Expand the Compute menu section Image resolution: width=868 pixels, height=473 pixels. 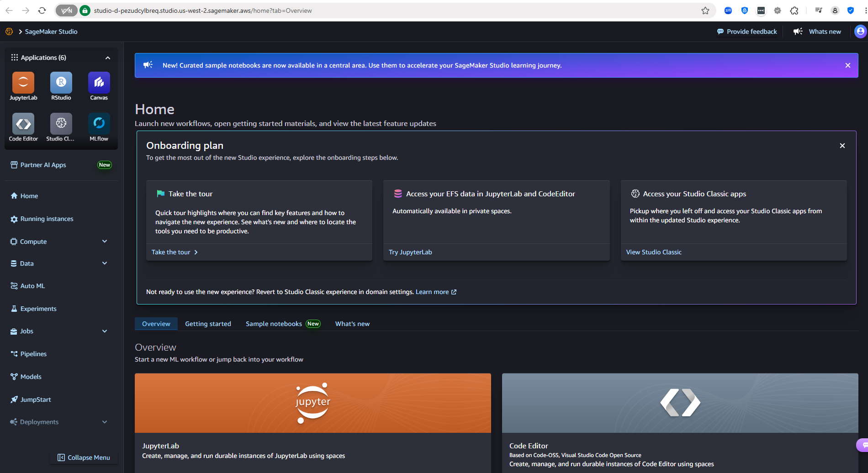click(x=105, y=242)
